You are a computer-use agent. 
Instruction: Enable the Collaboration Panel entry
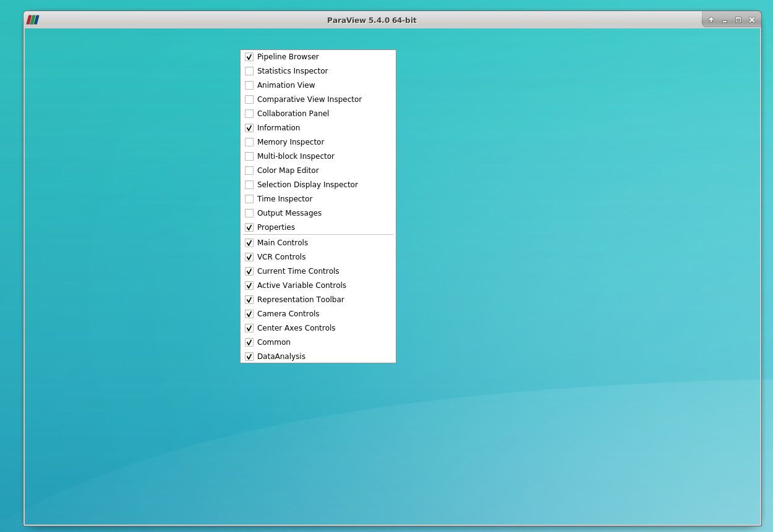click(x=318, y=114)
